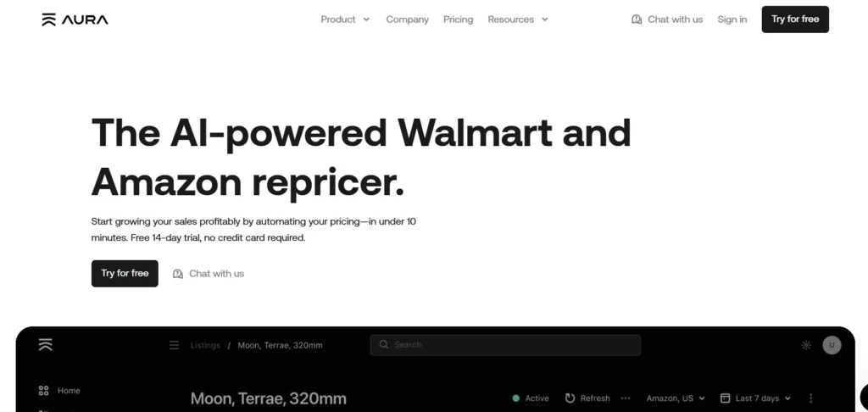868x412 pixels.
Task: Toggle the dashboard hamburger menu icon
Action: click(x=174, y=345)
